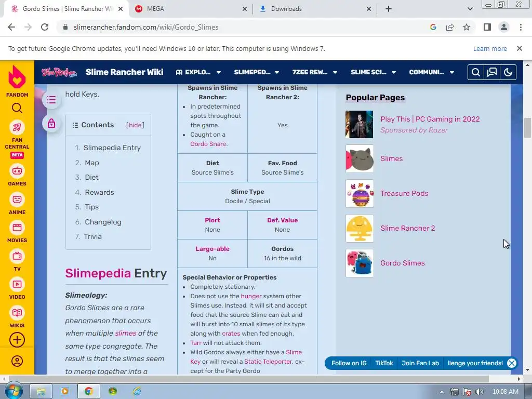Click the Learn more link
This screenshot has height=399, width=532.
pyautogui.click(x=490, y=48)
